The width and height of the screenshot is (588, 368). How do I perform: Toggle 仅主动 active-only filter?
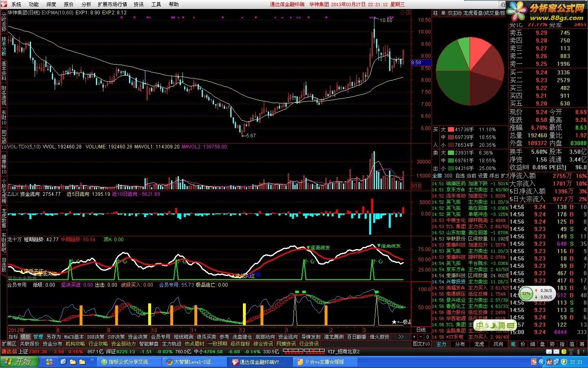(x=454, y=13)
